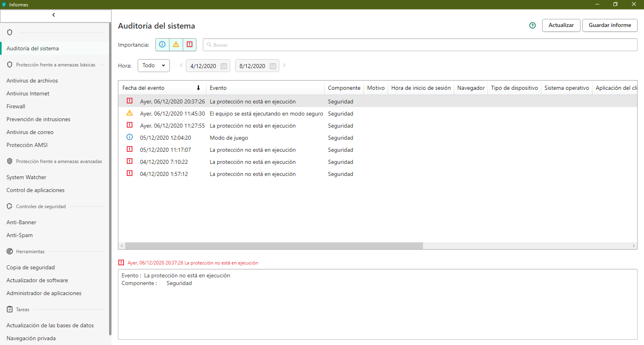This screenshot has width=644, height=345.
Task: Go to next date range arrow
Action: [x=284, y=65]
